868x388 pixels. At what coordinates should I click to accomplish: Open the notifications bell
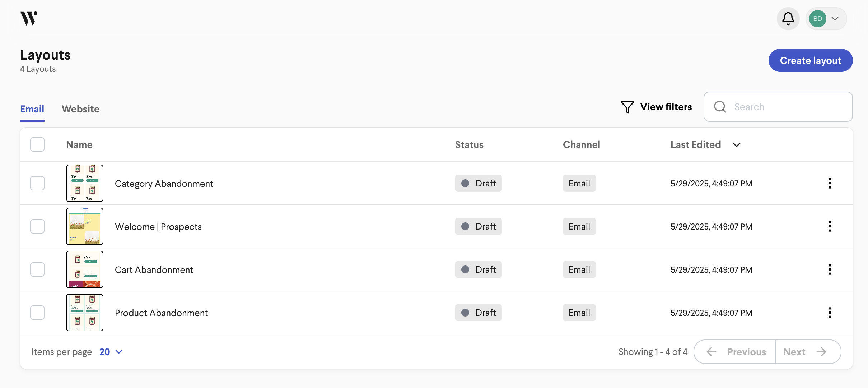[x=788, y=19]
